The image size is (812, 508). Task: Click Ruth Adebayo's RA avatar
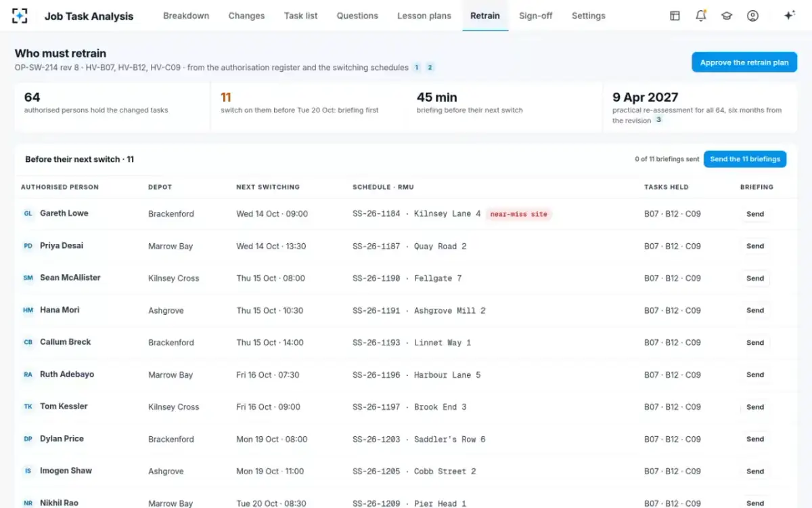coord(28,375)
